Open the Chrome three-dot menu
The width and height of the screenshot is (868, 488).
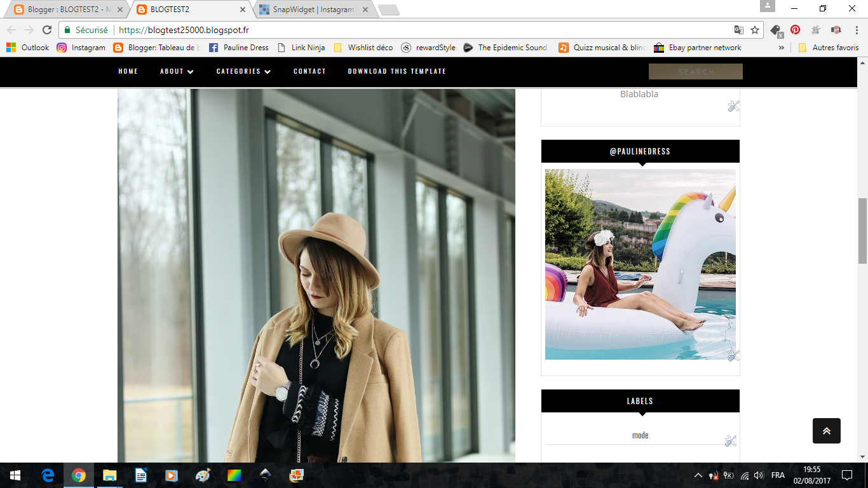(x=855, y=30)
